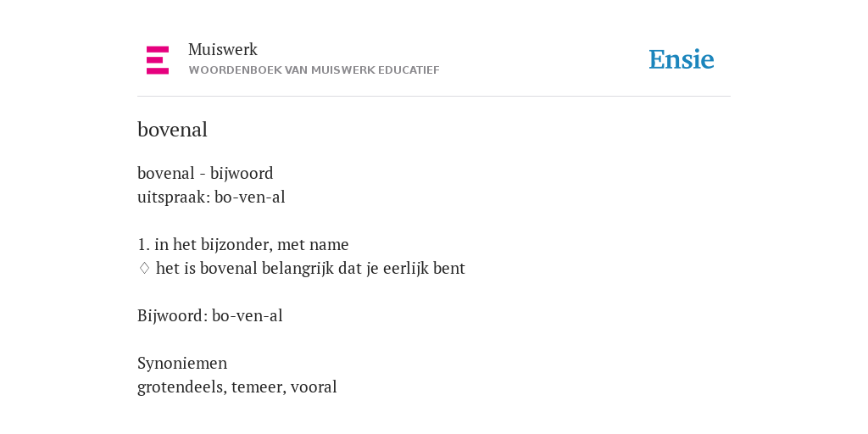
Task: Click the synonym temeer
Action: (258, 387)
